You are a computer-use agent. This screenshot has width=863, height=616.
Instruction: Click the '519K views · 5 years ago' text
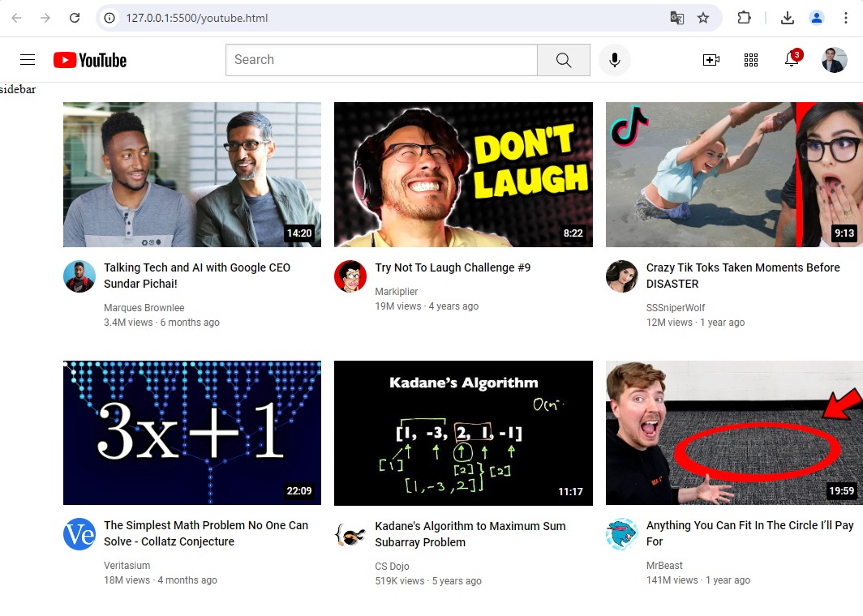pyautogui.click(x=428, y=581)
